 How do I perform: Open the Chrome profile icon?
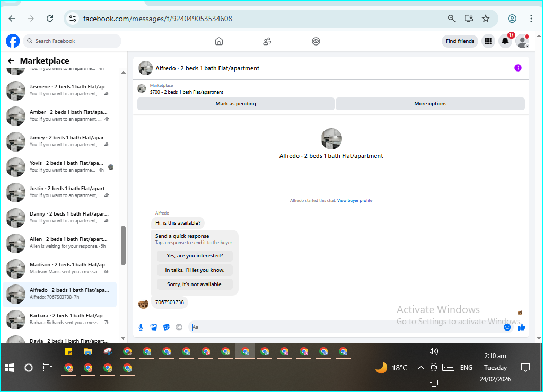512,19
